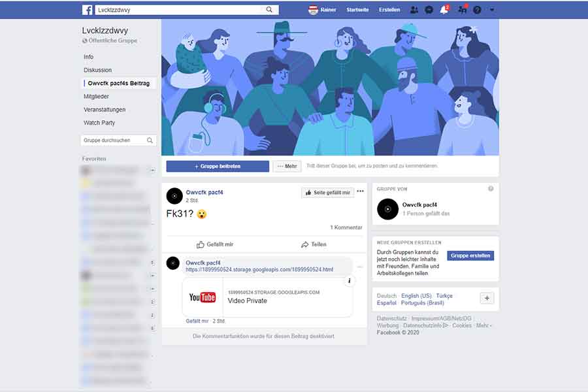Open the help question mark icon
Viewport: 588px width, 392px height.
tap(477, 10)
